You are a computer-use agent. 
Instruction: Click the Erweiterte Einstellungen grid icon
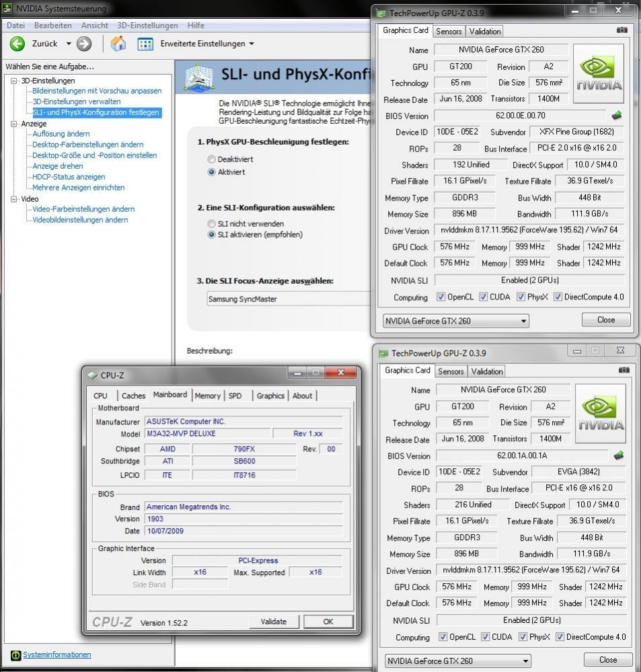tap(145, 44)
